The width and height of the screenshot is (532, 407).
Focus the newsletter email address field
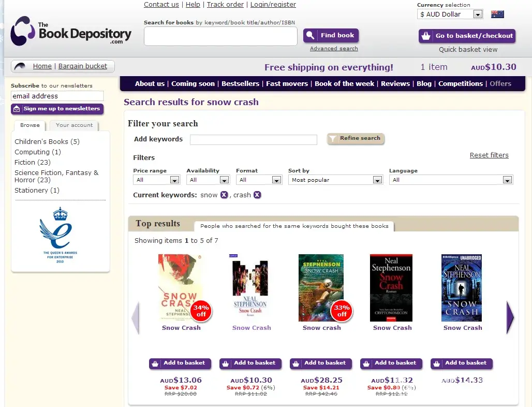click(57, 96)
